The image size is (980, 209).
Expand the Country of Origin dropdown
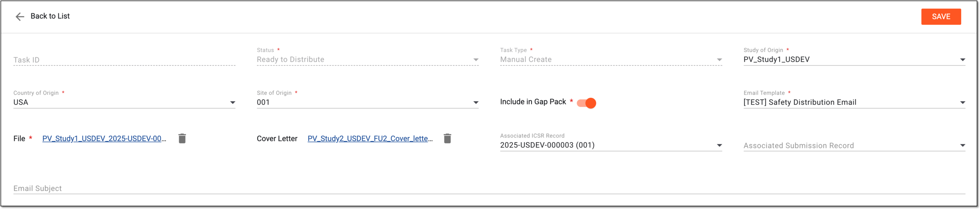click(x=232, y=103)
